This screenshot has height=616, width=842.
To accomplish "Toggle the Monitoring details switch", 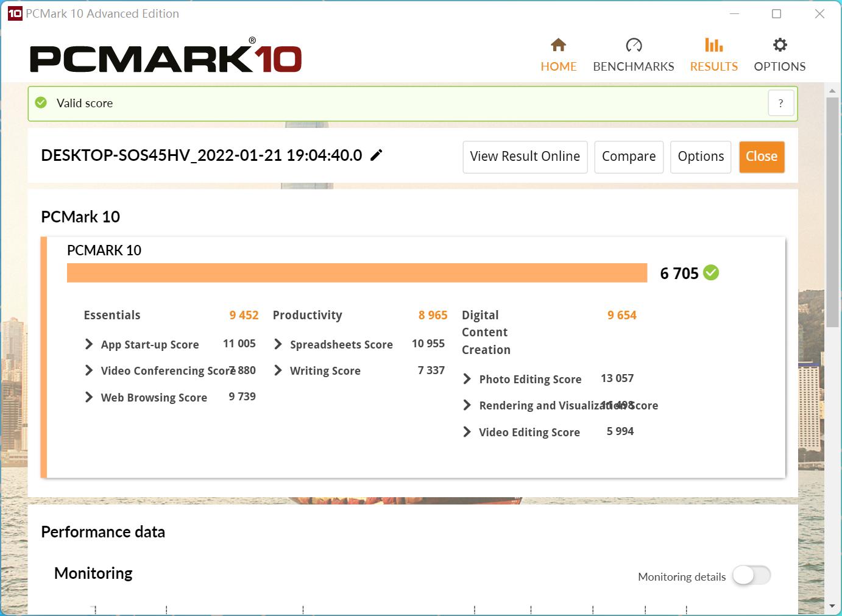I will pyautogui.click(x=752, y=575).
